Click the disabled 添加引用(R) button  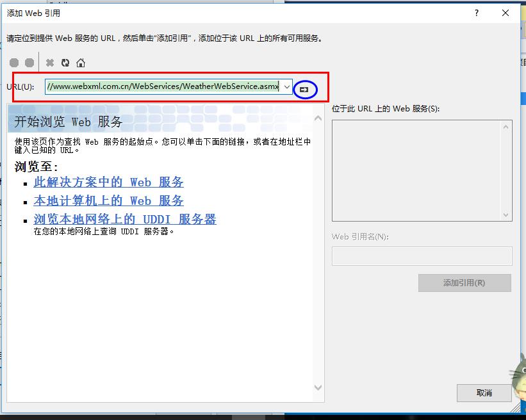[464, 283]
